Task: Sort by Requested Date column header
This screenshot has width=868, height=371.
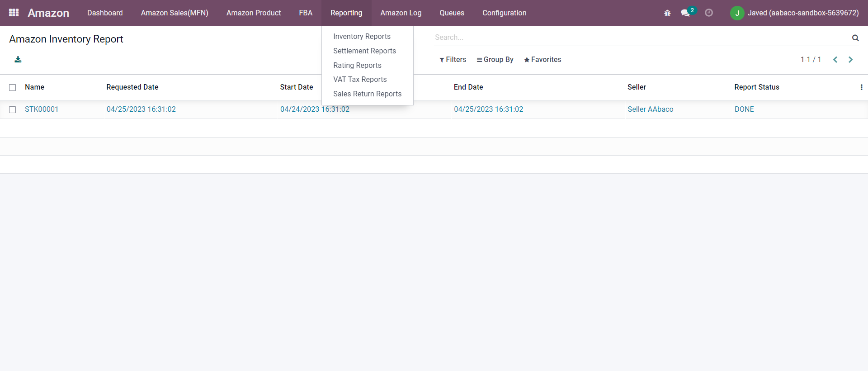Action: point(132,87)
